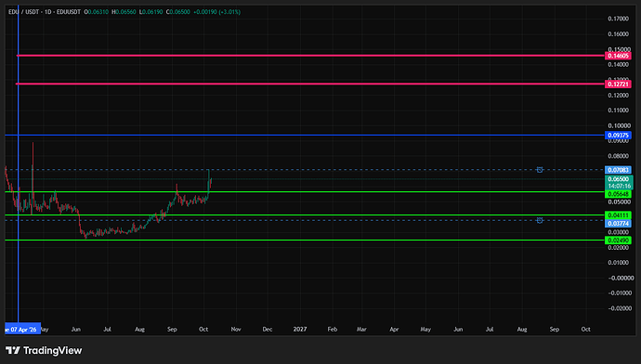641x364 pixels.
Task: Select the blue horizontal line at 0.09375
Action: [x=305, y=135]
